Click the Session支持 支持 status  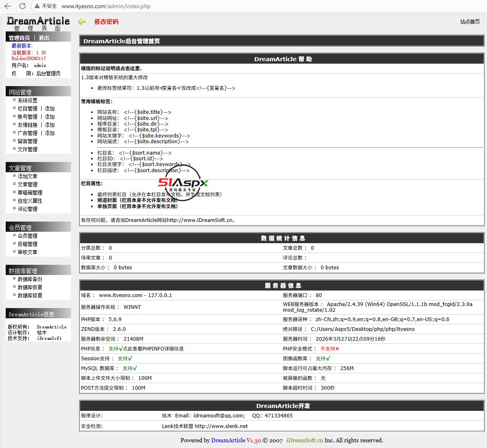click(125, 359)
